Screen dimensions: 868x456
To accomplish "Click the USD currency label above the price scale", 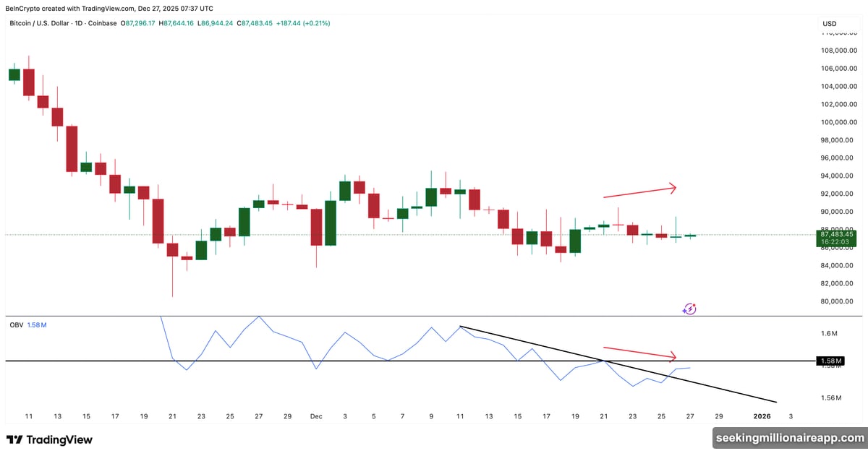I will (x=829, y=23).
